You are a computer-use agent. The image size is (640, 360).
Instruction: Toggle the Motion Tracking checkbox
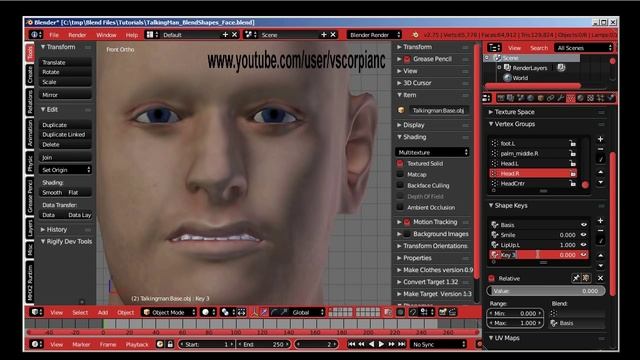[407, 222]
